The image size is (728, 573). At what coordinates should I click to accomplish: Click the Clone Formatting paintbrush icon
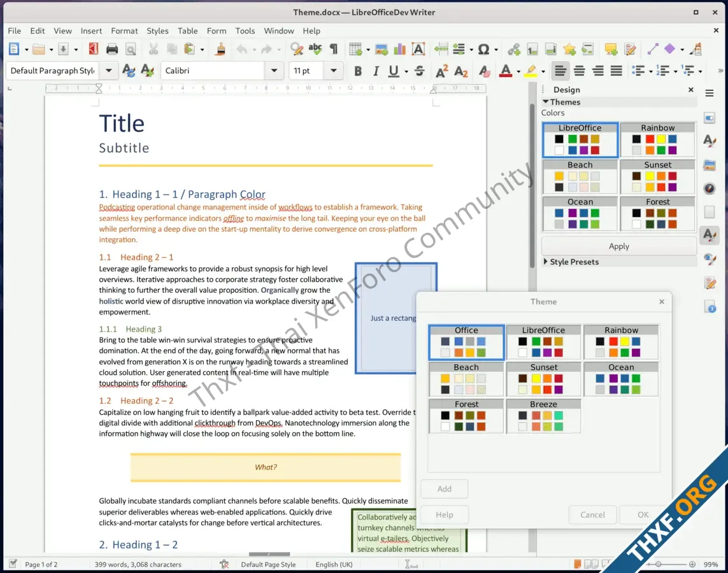[220, 49]
